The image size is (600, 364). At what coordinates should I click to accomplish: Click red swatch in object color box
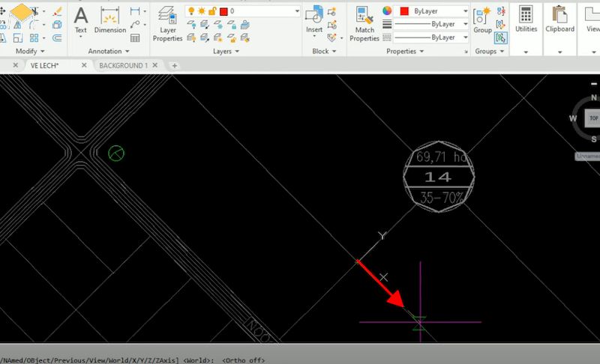(404, 11)
